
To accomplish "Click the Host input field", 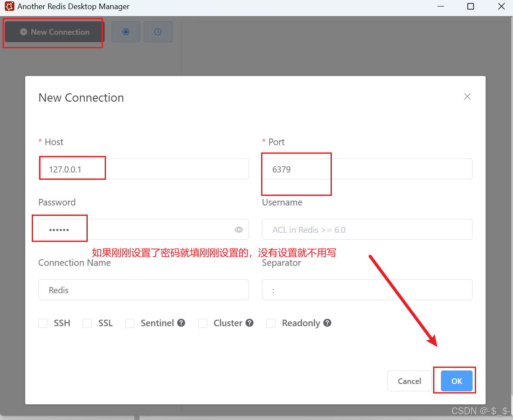I will click(144, 169).
